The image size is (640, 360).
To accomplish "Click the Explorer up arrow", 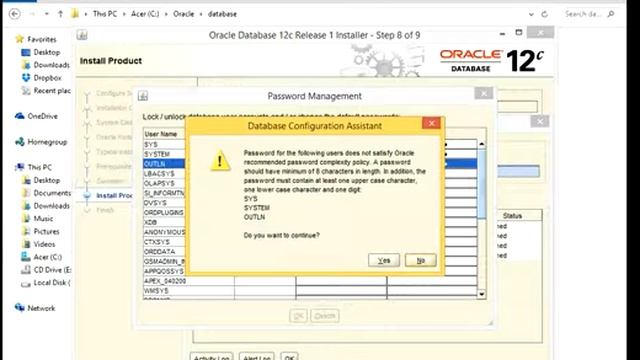I will click(60, 14).
